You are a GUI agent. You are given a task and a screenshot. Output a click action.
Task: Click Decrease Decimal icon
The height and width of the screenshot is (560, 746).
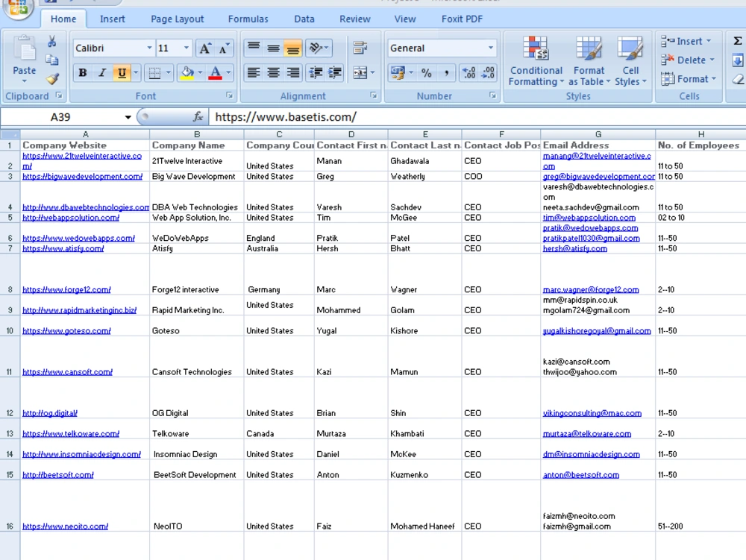(x=488, y=73)
